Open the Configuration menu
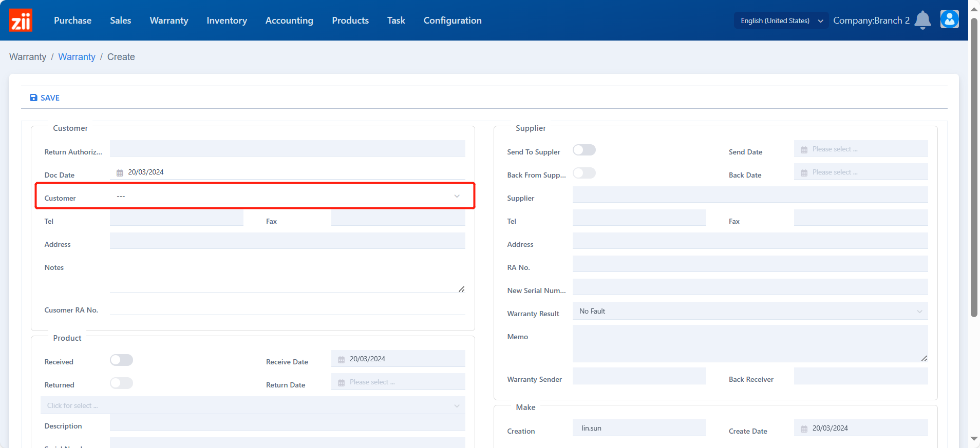980x448 pixels. (453, 21)
